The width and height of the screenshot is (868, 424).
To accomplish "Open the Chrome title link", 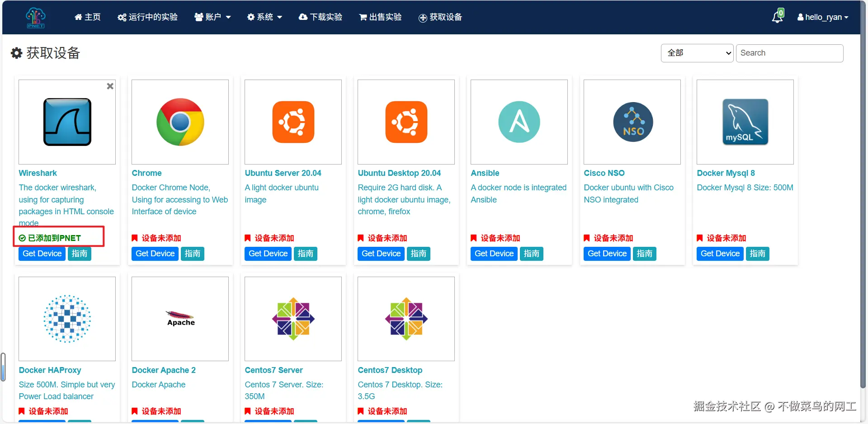I will (x=146, y=173).
